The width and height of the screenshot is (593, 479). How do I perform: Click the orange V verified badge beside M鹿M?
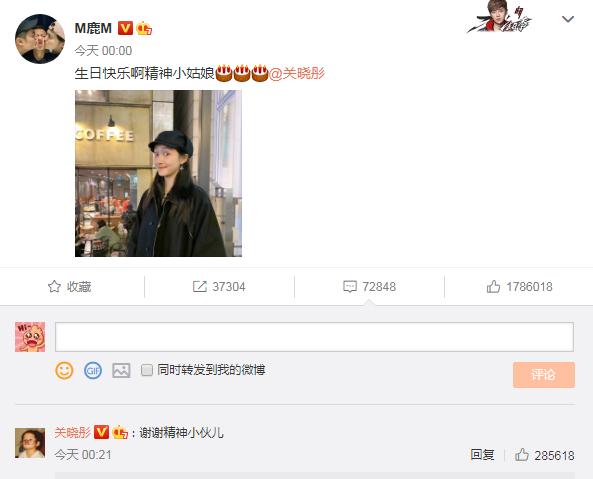tap(125, 28)
